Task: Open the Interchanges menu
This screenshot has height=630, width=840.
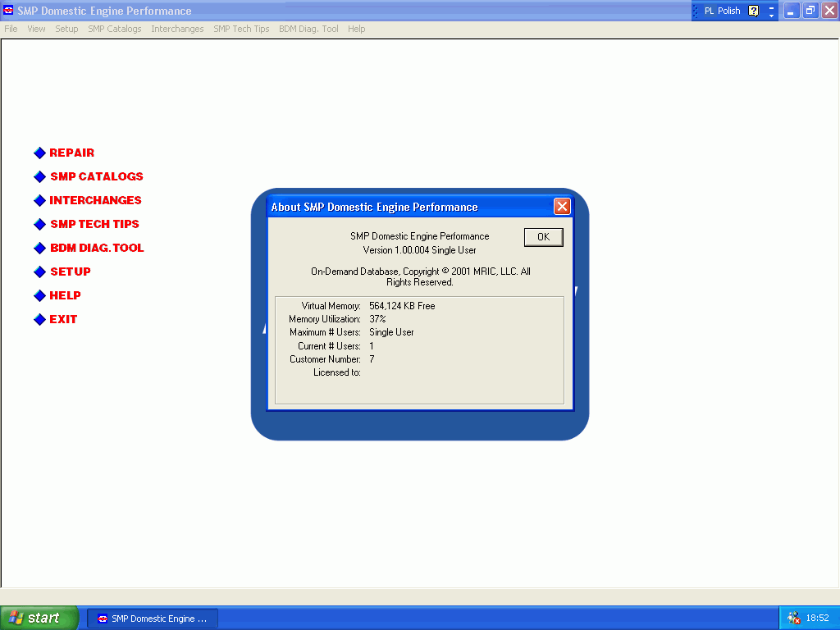Action: tap(177, 29)
